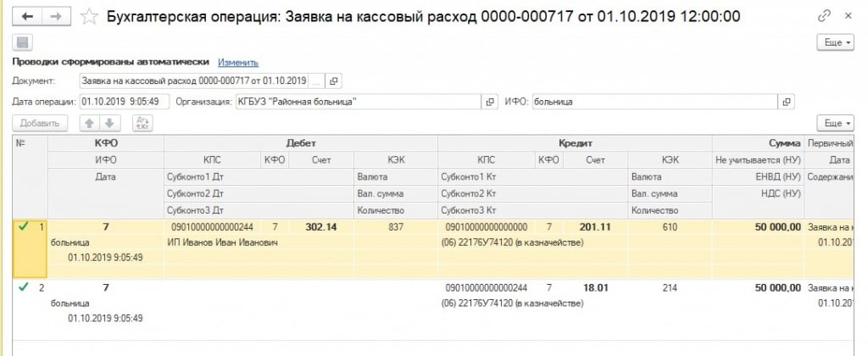Click the ellipsis selector in Документ field
The image size is (868, 356).
pos(315,81)
